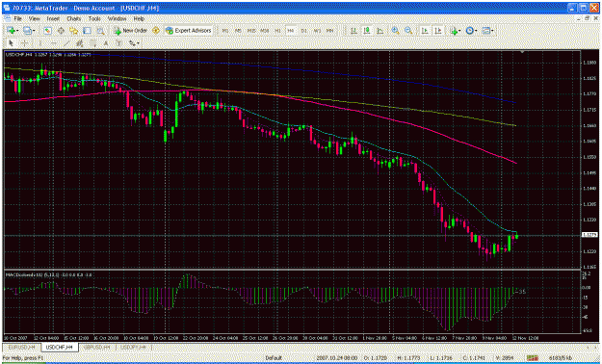Open the Window menu
This screenshot has width=602, height=364.
point(117,18)
